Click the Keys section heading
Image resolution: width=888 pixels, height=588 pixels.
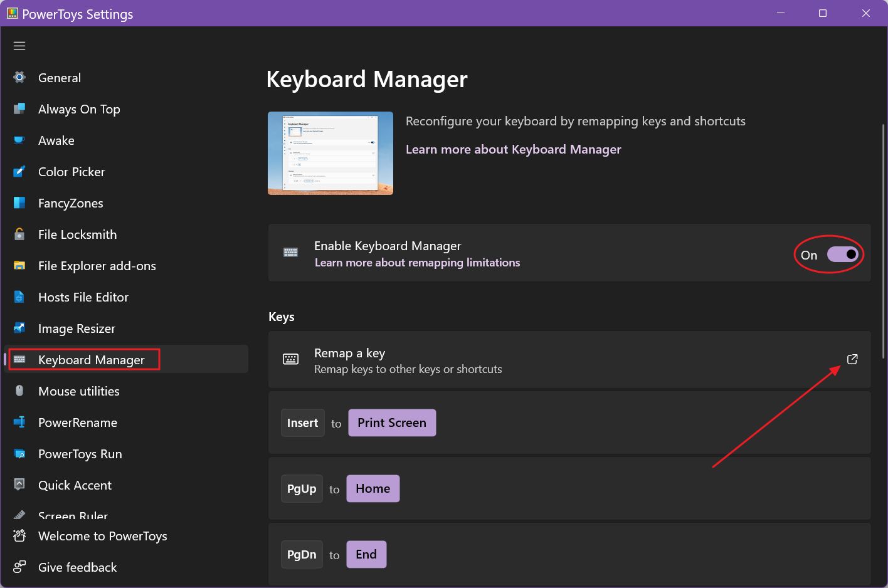click(282, 317)
